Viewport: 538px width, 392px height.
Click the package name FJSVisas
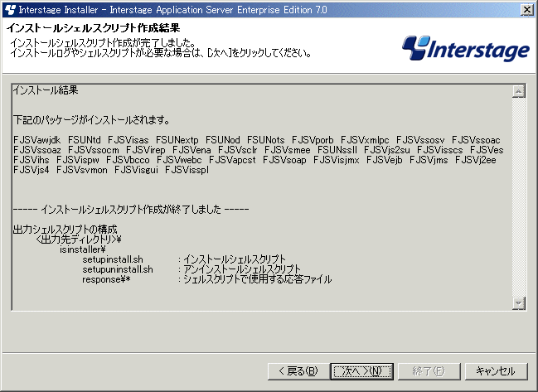tap(128, 140)
